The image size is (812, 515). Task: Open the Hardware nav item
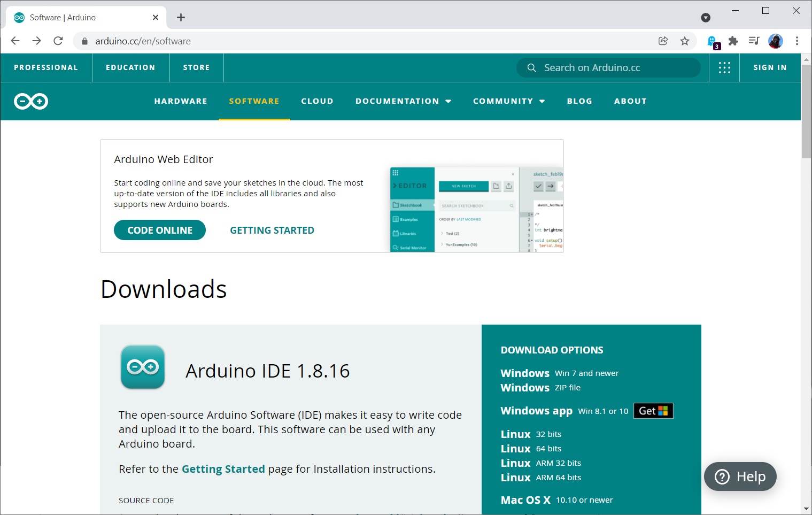[x=181, y=101]
